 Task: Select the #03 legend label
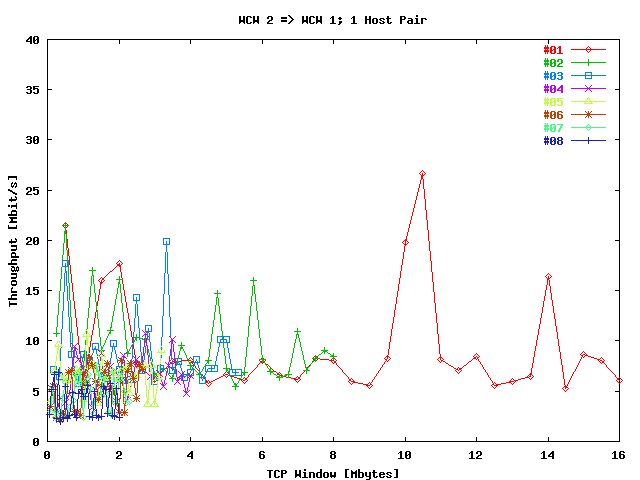(553, 76)
